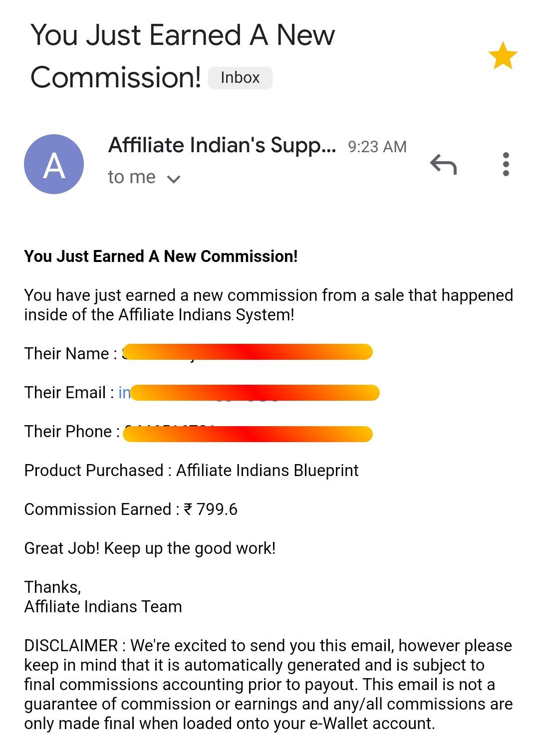This screenshot has height=756, width=539.
Task: Tap the DISCLAIMER paragraph text
Action: tap(268, 684)
